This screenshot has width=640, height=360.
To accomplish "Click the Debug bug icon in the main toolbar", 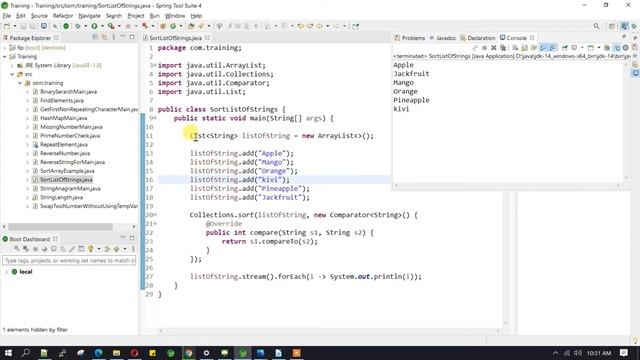I will (78, 26).
